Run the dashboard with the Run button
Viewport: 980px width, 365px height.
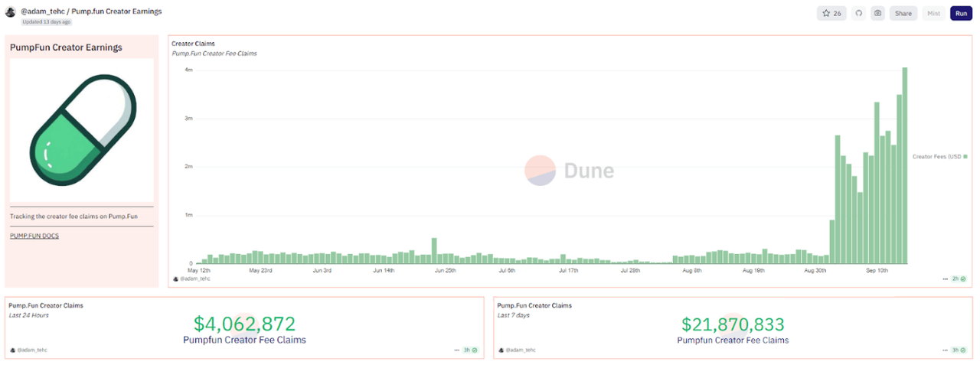tap(961, 13)
